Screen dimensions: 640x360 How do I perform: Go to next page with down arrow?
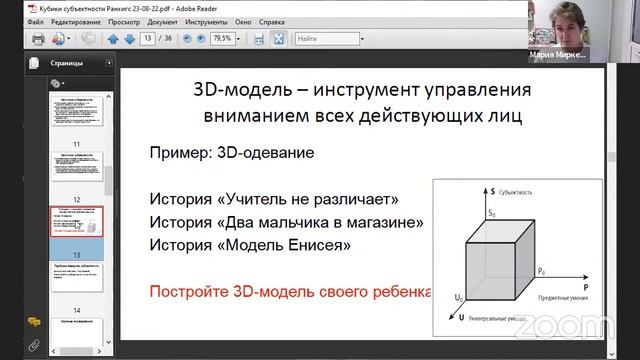(x=129, y=39)
